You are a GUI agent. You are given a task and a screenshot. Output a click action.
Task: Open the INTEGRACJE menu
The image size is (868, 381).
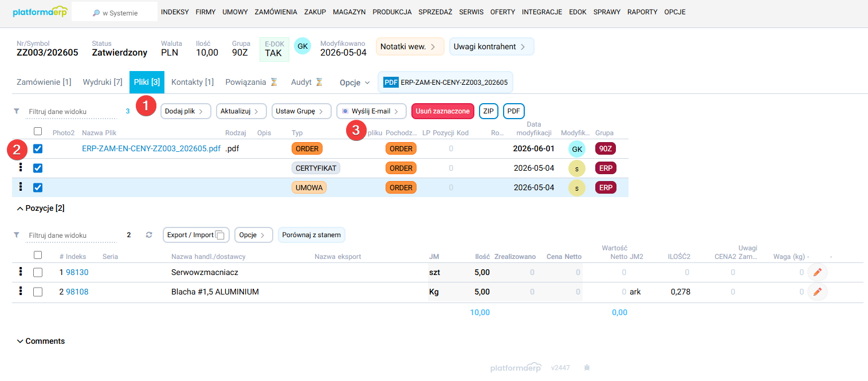(542, 12)
